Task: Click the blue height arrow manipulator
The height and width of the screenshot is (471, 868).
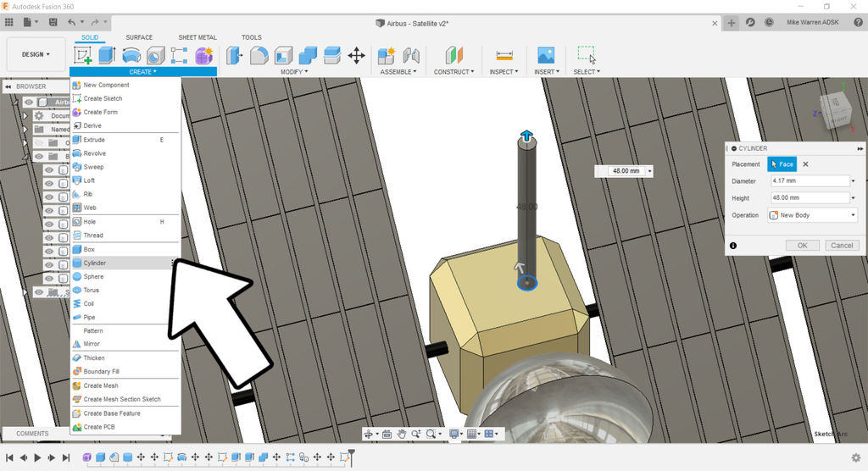Action: coord(526,136)
